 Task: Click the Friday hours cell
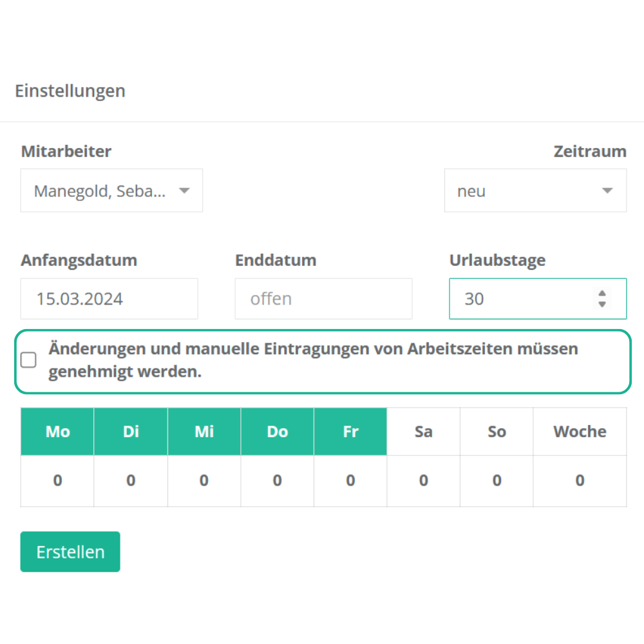pos(350,480)
